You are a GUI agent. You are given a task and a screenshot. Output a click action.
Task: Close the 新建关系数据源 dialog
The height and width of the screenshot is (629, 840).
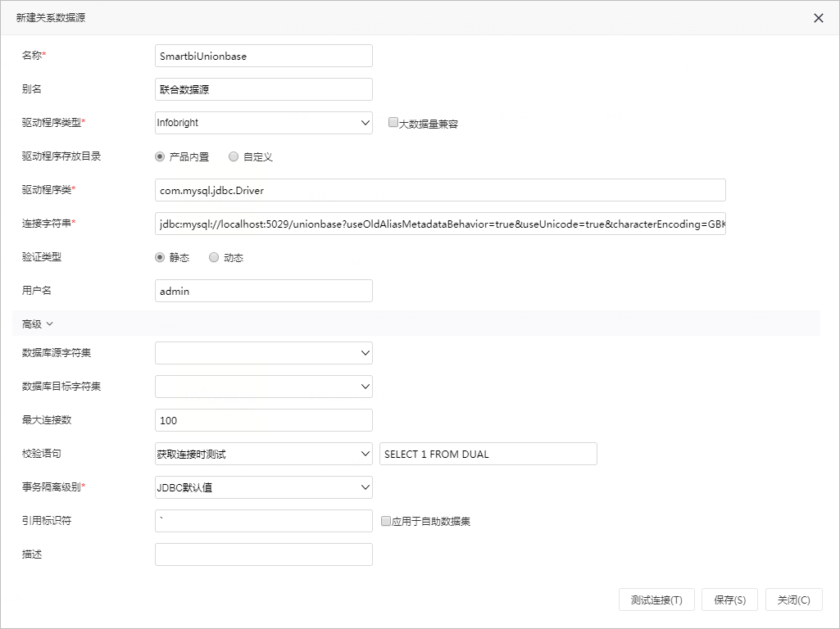818,18
